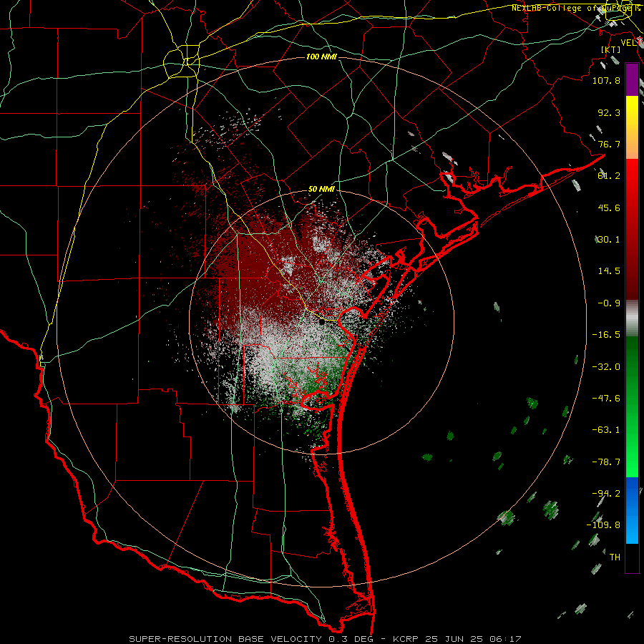Click the -0.9 legend value
Image resolution: width=644 pixels, height=644 pixels.
tap(609, 303)
